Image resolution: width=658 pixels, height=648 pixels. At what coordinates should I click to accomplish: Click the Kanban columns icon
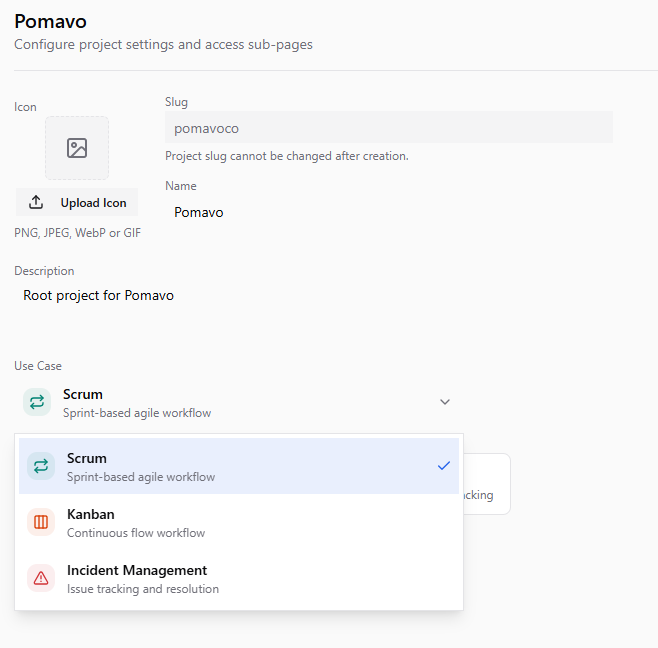[x=41, y=522]
